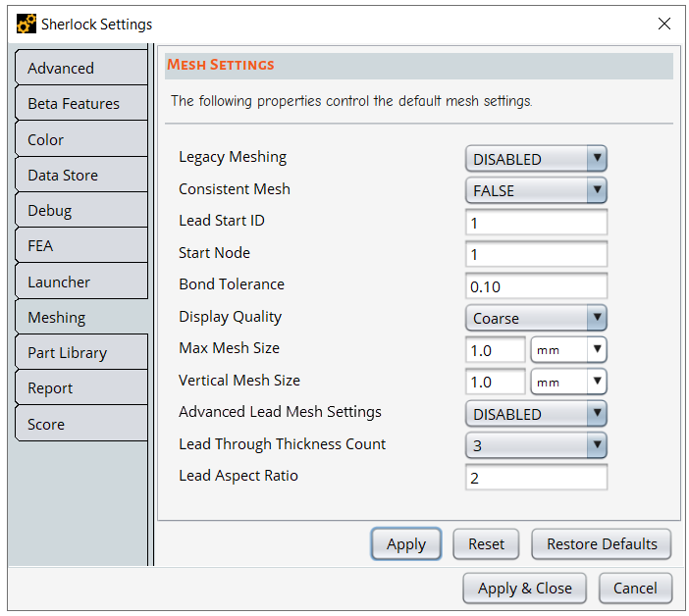The height and width of the screenshot is (616, 689).
Task: Click the Consistent Mesh label
Action: pos(235,188)
